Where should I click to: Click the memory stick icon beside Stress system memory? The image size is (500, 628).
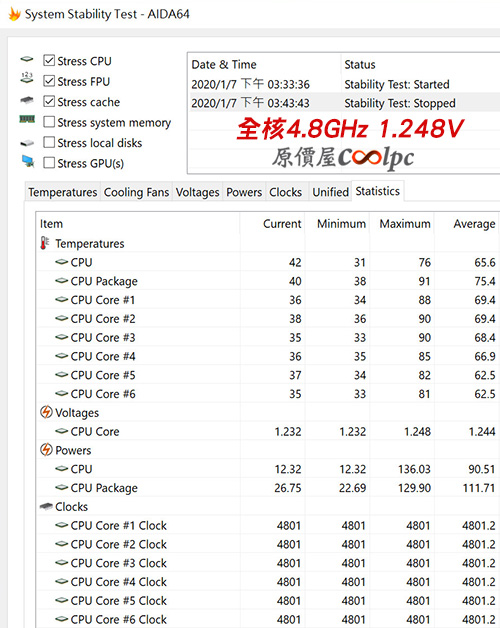click(27, 119)
